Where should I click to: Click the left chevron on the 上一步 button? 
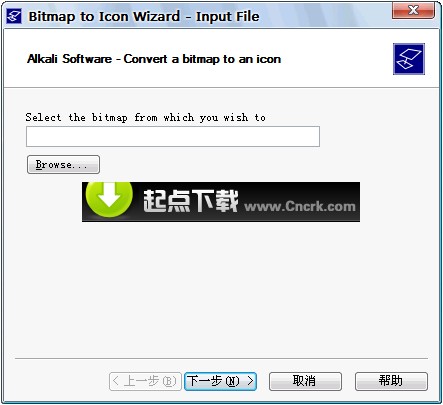tap(116, 381)
